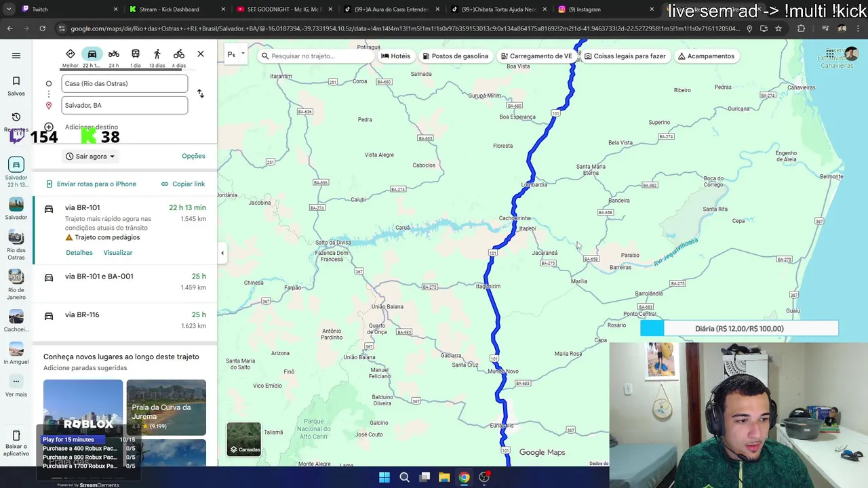The width and height of the screenshot is (868, 488).
Task: Open File Explorer from taskbar
Action: pos(444,477)
